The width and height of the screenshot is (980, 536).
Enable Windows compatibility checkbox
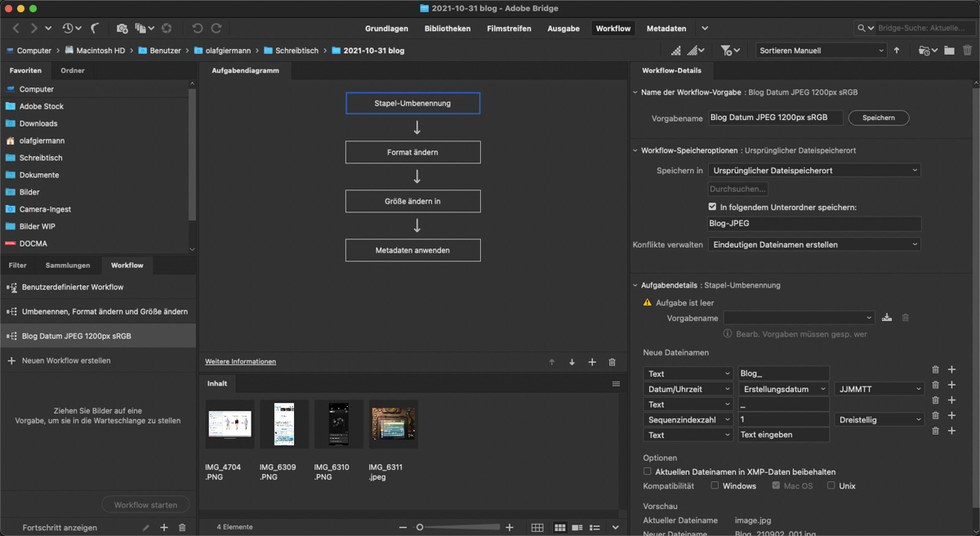point(715,485)
